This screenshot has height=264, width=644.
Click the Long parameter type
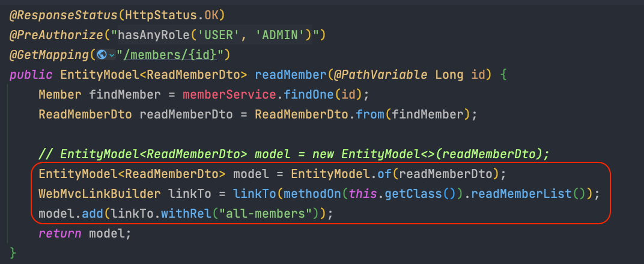tap(449, 75)
